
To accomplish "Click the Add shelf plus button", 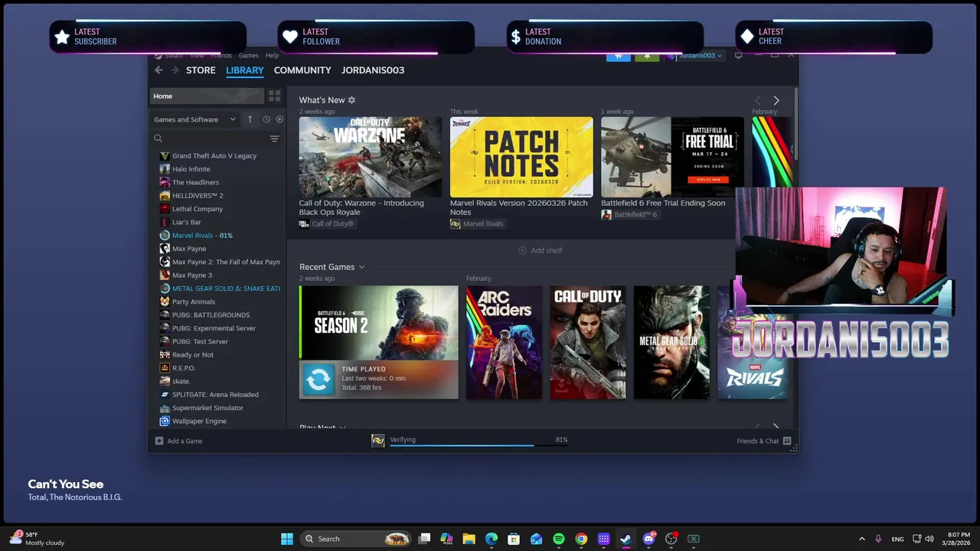I will [x=541, y=250].
